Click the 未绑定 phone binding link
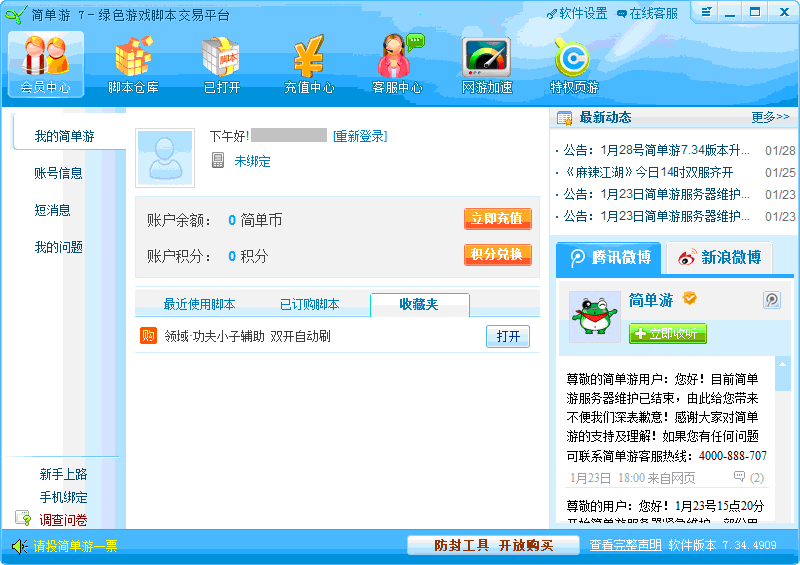Viewport: 800px width, 565px height. [x=252, y=161]
